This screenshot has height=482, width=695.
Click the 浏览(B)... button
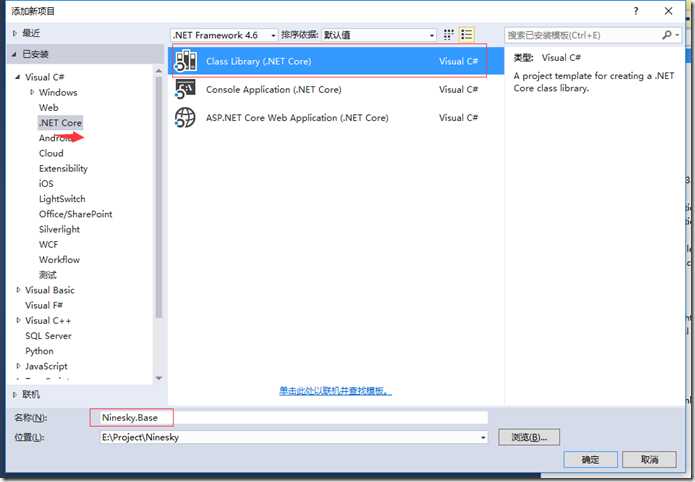(x=529, y=437)
